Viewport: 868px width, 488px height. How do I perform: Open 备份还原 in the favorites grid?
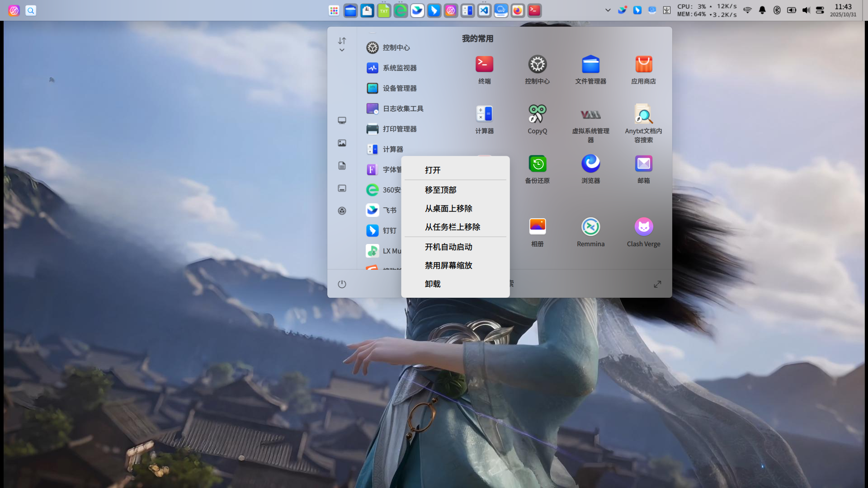click(537, 170)
